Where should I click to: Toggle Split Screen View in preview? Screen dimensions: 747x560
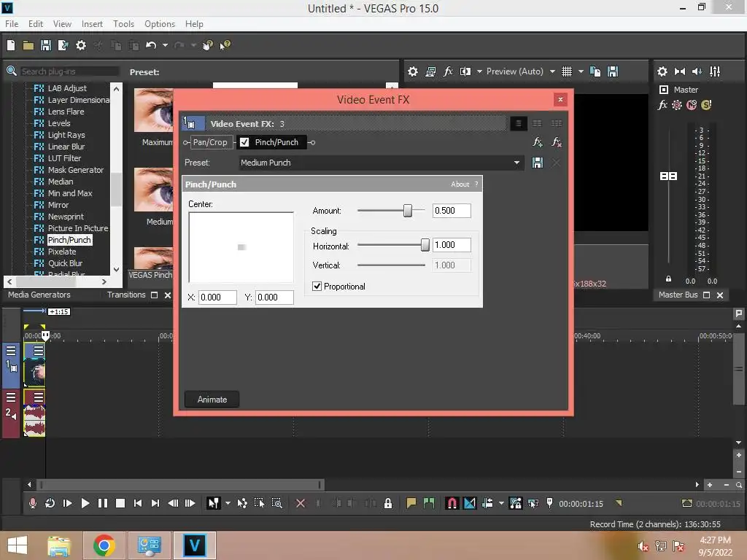pos(465,71)
